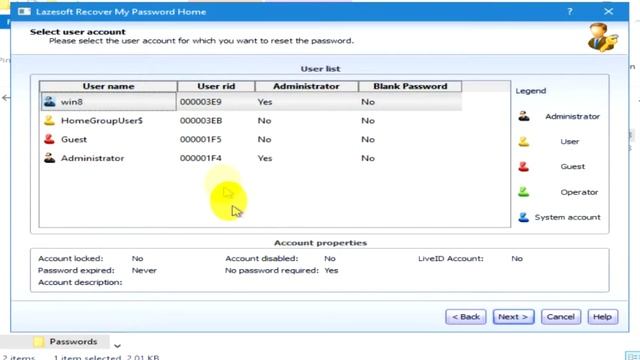The image size is (640, 360).
Task: Click the legend User yellow icon
Action: [x=524, y=141]
